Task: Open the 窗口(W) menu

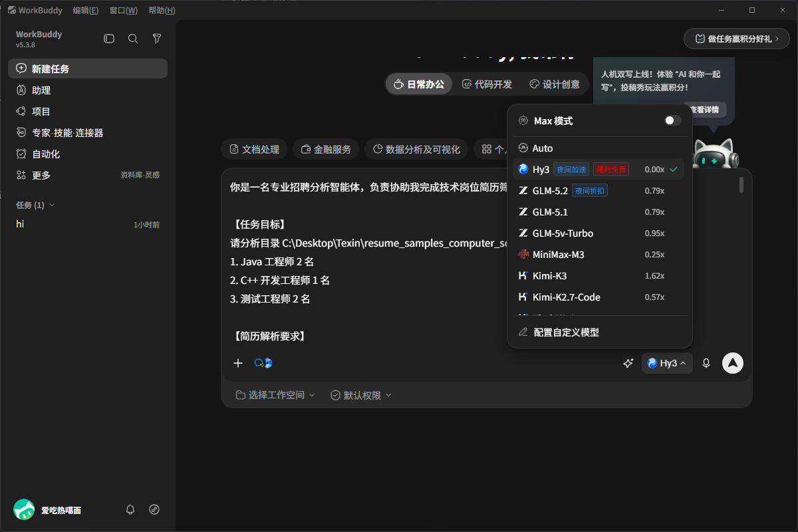Action: click(x=124, y=10)
